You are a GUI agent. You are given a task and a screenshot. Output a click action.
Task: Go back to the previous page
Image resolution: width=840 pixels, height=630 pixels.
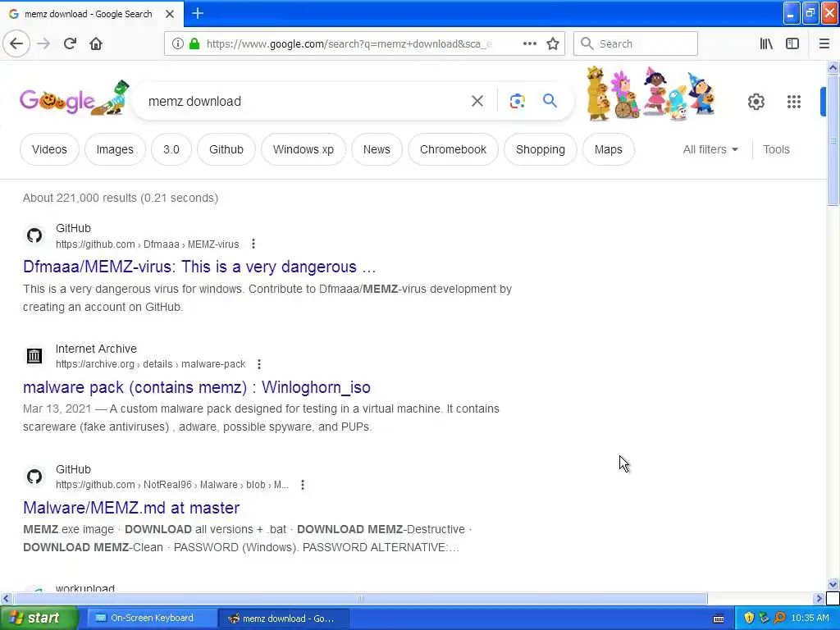point(16,43)
